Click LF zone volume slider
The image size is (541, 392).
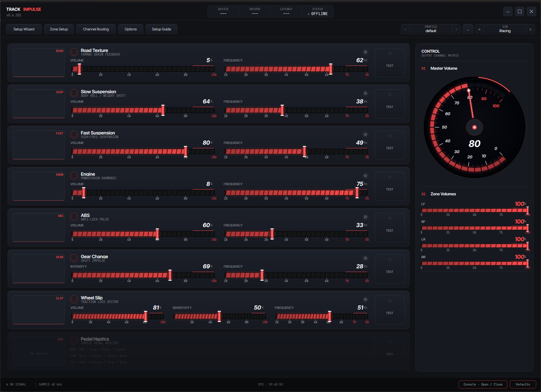click(475, 210)
